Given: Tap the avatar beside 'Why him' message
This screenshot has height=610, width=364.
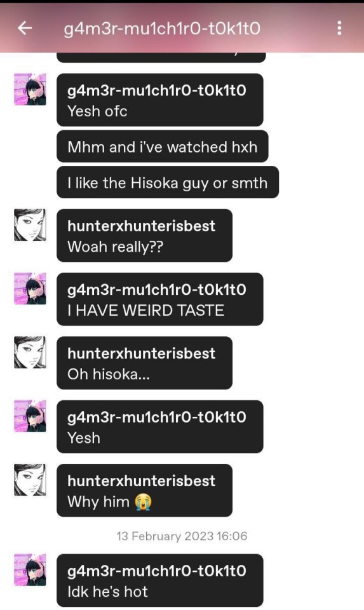Looking at the screenshot, I should 30,480.
